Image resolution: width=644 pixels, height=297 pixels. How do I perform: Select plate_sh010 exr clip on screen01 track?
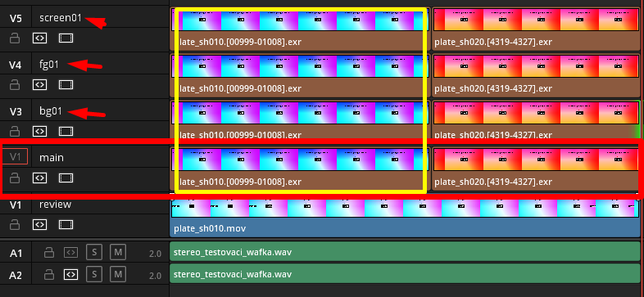click(300, 29)
